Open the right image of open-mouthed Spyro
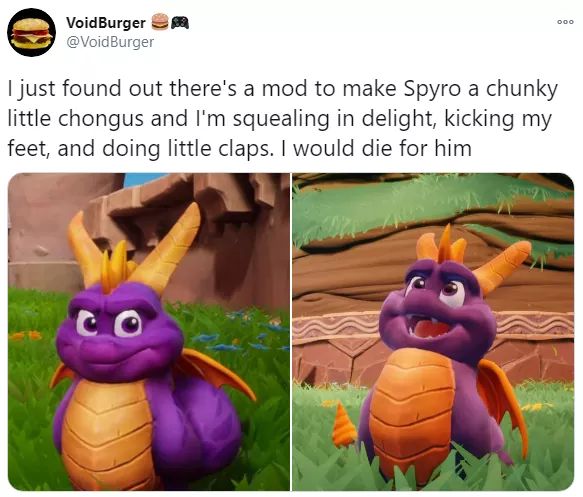 433,332
